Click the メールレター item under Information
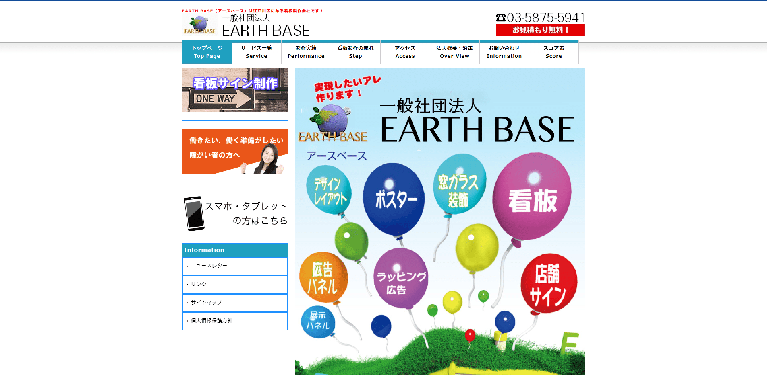 [235, 266]
